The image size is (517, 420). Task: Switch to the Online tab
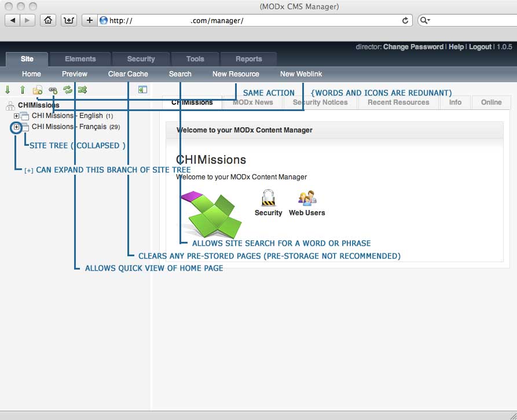491,102
